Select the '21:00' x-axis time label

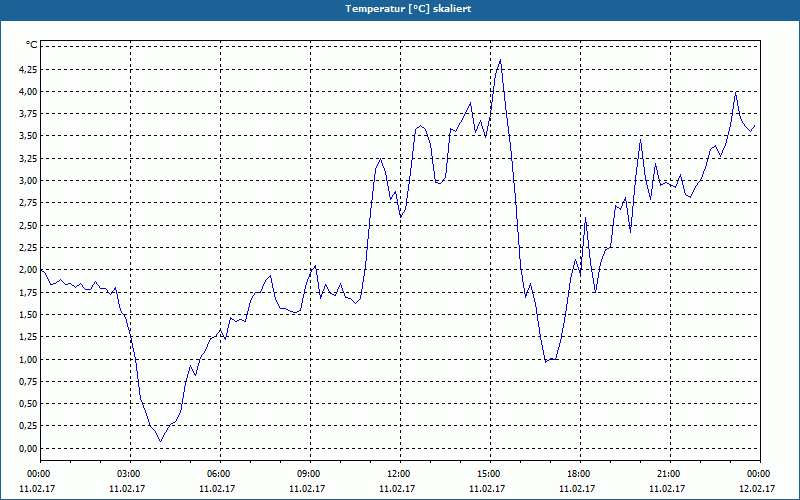coord(667,474)
